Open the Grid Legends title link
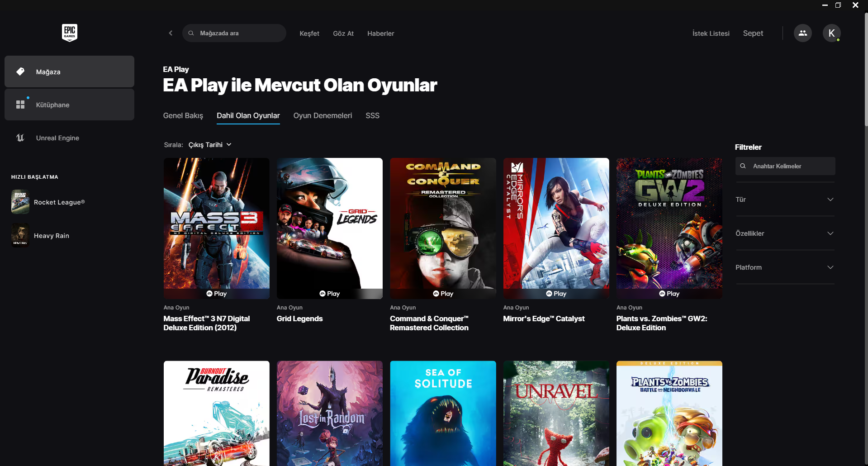The image size is (868, 466). [x=300, y=319]
